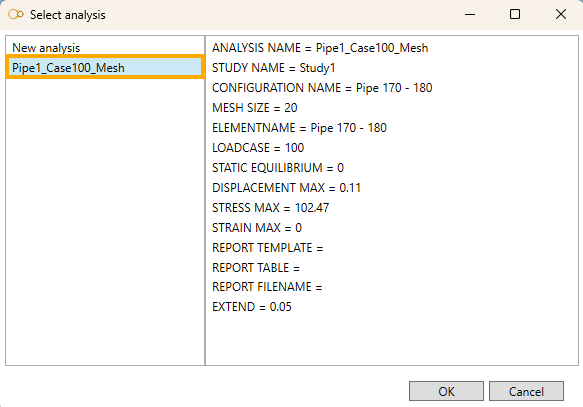Image resolution: width=583 pixels, height=407 pixels.
Task: Close the Select analysis dialog
Action: click(561, 14)
